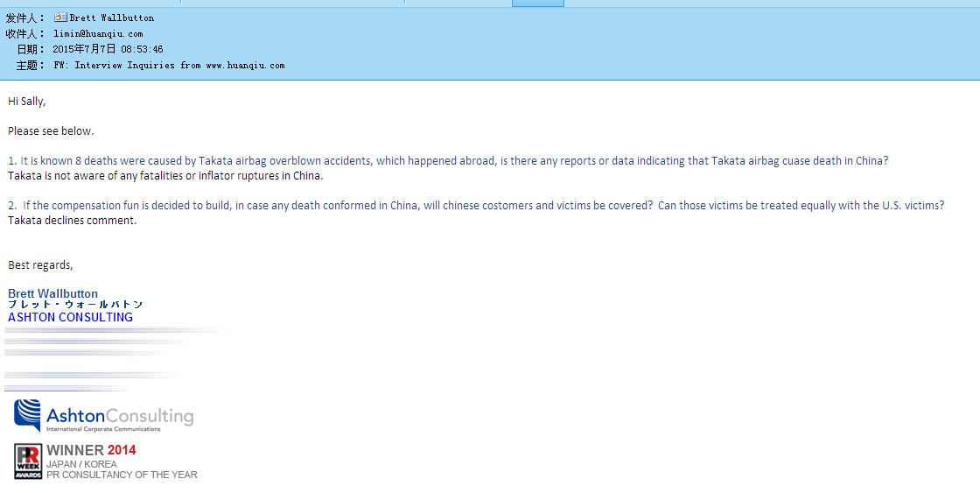
Task: Click the 'Hi Sally,' greeting line
Action: click(x=26, y=102)
